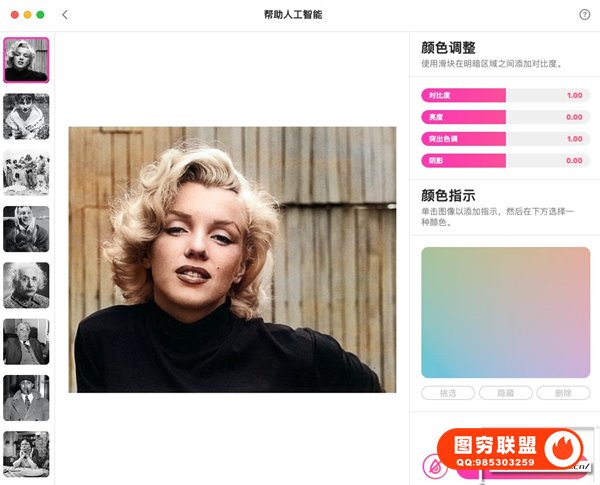Image resolution: width=600 pixels, height=485 pixels.
Task: Click the colorized photo to add hint
Action: point(233,260)
